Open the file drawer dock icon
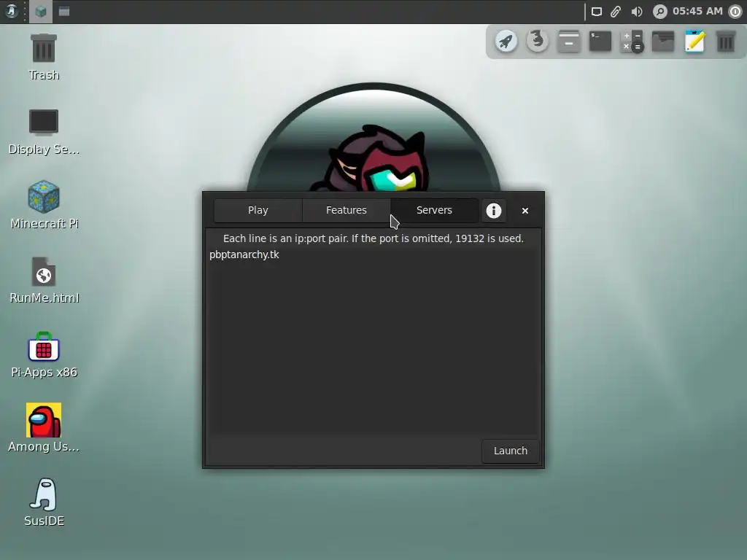This screenshot has width=747, height=560. click(x=569, y=42)
